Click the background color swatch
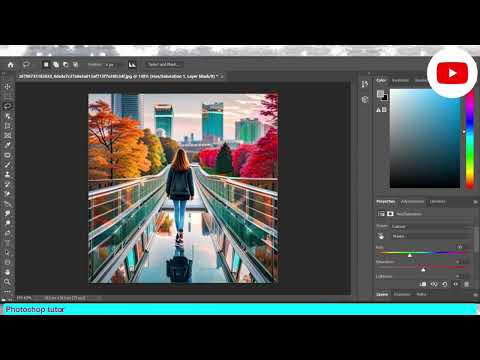The width and height of the screenshot is (480, 360). coord(385,98)
